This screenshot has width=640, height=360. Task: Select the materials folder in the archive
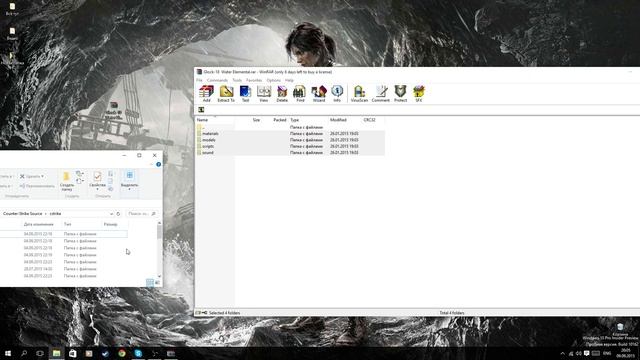click(x=290, y=133)
